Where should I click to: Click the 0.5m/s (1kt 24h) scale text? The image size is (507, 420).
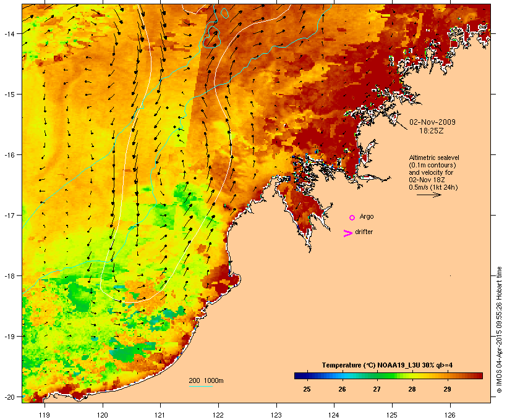coord(433,187)
